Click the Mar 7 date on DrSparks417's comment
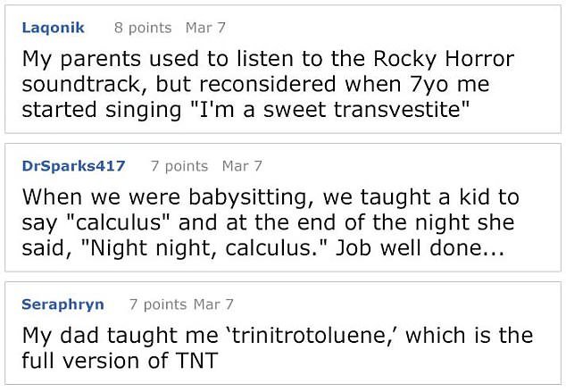The height and width of the screenshot is (392, 566). tap(242, 166)
